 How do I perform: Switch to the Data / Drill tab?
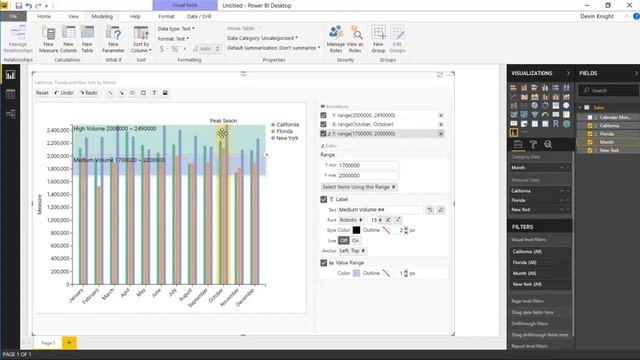pos(199,17)
